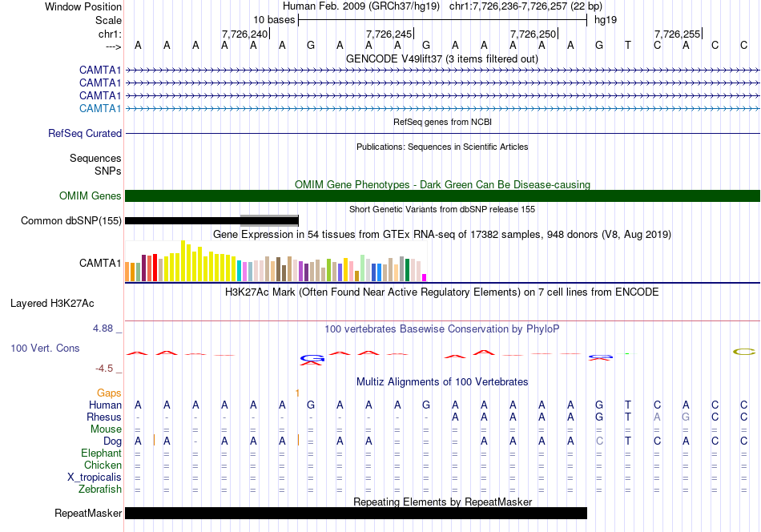This screenshot has width=761, height=532.
Task: Click the 7,726,250 coordinate label
Action: (x=533, y=34)
